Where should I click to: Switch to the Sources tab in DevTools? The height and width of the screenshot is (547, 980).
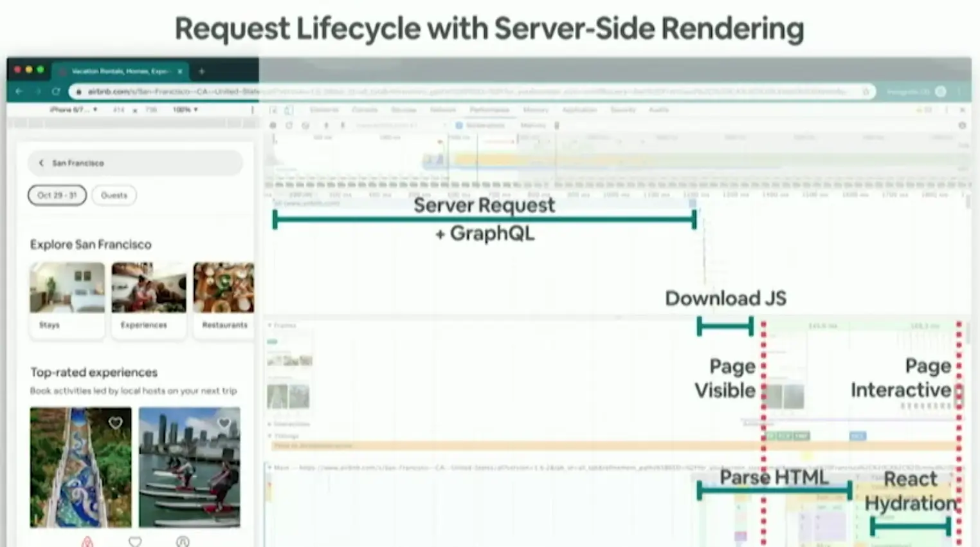pyautogui.click(x=404, y=110)
